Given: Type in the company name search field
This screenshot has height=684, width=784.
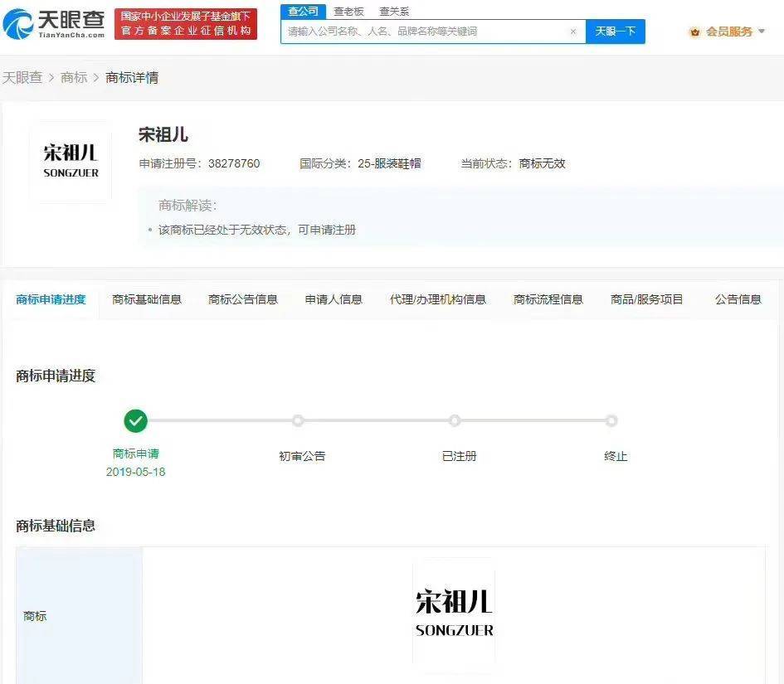Looking at the screenshot, I should tap(423, 32).
